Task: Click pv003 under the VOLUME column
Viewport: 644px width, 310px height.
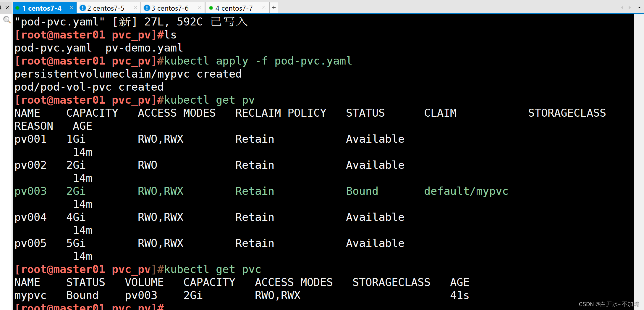Action: point(141,295)
